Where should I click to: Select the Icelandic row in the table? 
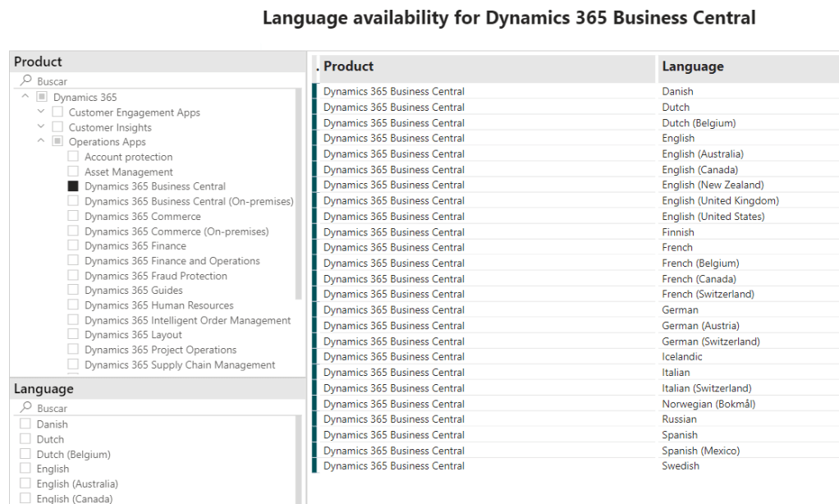coord(682,357)
